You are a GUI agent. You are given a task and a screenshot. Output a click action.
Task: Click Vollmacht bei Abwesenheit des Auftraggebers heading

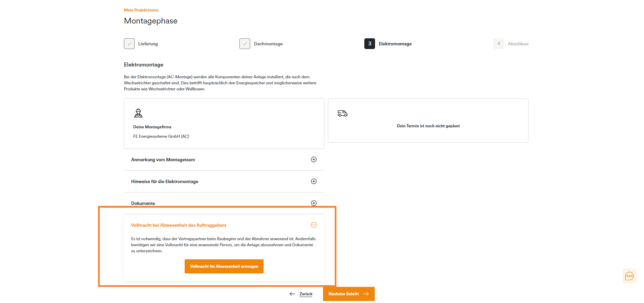[179, 225]
